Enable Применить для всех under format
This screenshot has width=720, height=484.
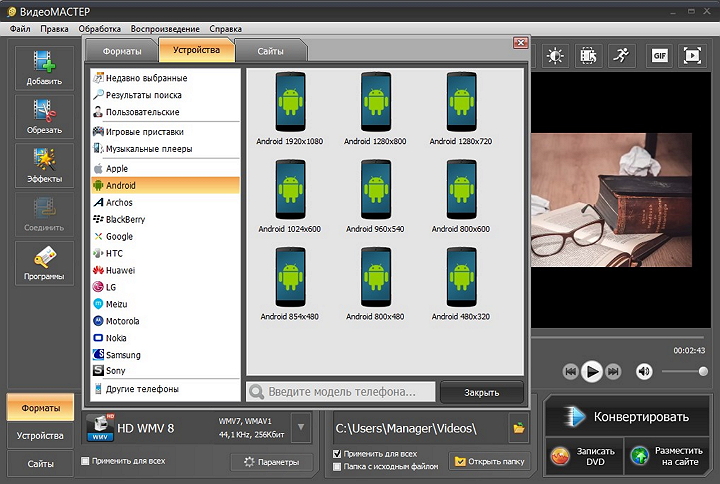pyautogui.click(x=85, y=461)
